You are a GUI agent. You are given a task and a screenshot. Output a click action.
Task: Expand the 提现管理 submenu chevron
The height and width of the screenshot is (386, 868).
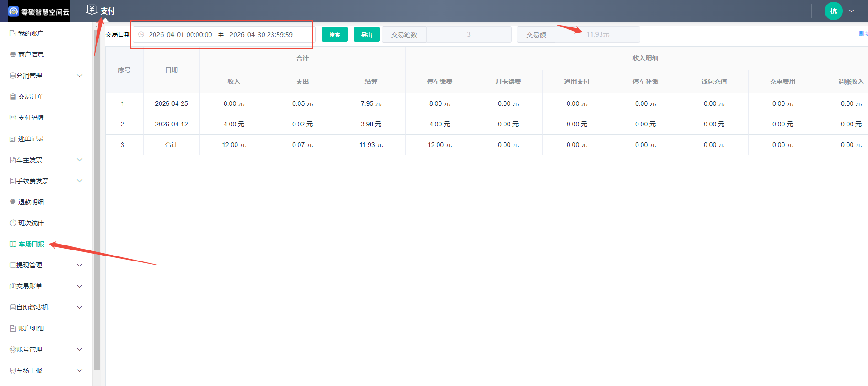pyautogui.click(x=80, y=265)
